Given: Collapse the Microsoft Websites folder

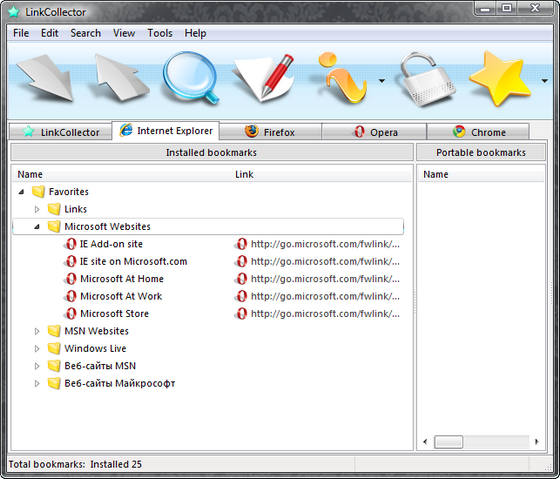Looking at the screenshot, I should click(37, 226).
